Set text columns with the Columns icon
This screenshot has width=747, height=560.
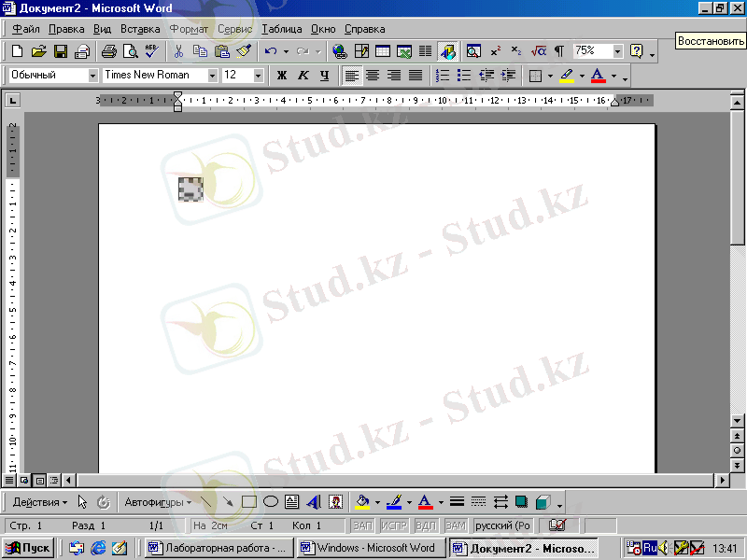click(x=426, y=51)
